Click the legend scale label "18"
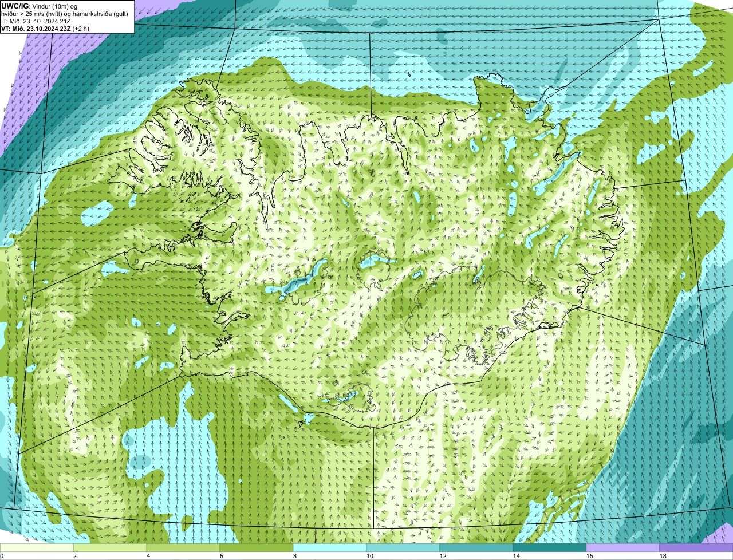The image size is (733, 560). coord(663,556)
